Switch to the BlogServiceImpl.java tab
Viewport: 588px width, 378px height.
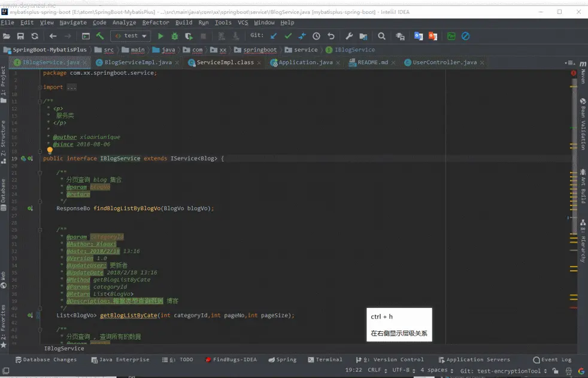click(138, 62)
